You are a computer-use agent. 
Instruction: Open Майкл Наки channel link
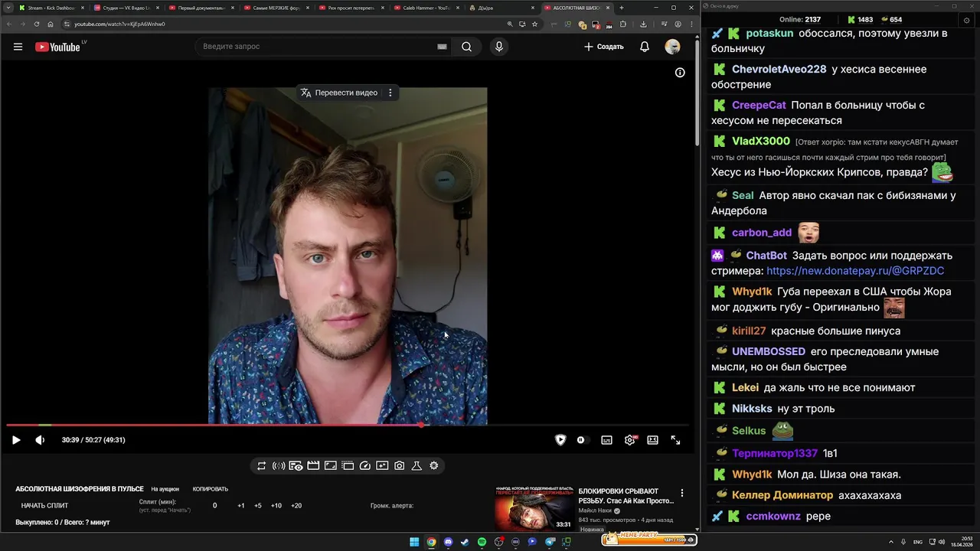596,510
